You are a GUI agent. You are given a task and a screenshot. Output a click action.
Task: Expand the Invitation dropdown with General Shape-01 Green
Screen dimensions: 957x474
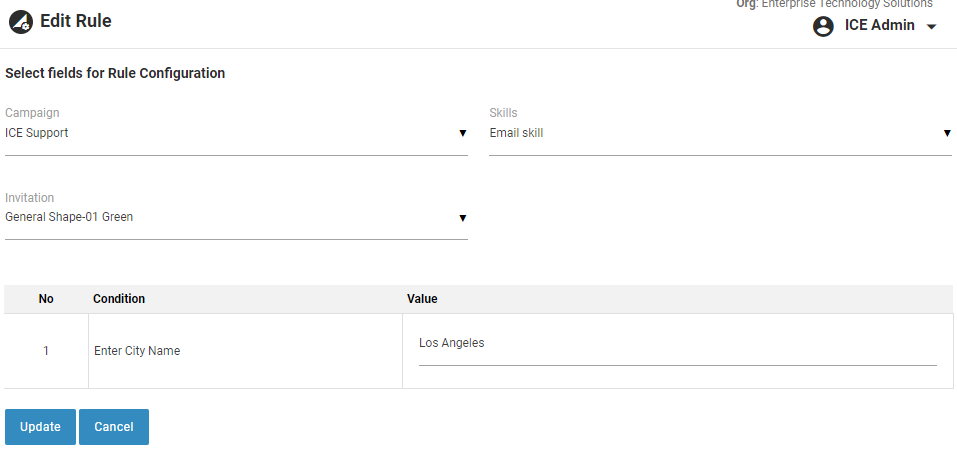tap(230, 217)
